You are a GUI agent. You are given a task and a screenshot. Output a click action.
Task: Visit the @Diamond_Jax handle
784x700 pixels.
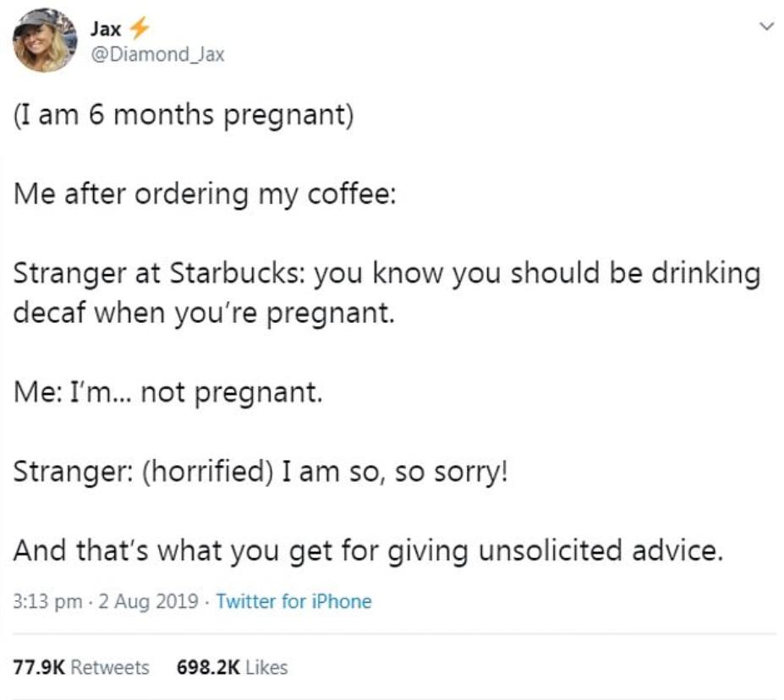(156, 56)
